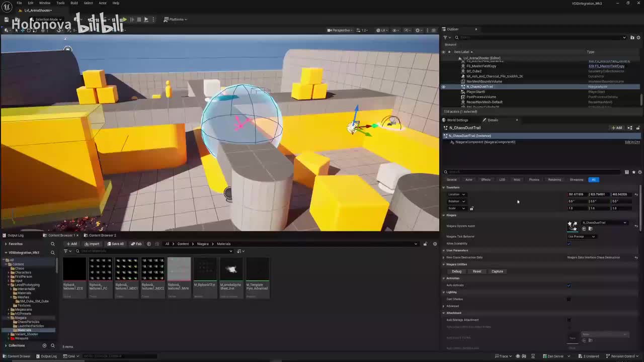The width and height of the screenshot is (644, 362).
Task: Collapse the Transform section
Action: [444, 188]
